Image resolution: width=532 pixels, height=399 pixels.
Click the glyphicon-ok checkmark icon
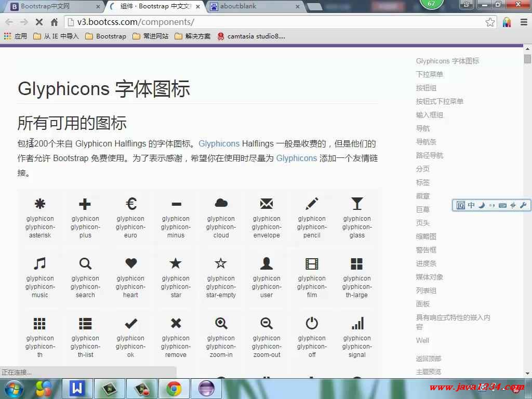coord(131,324)
